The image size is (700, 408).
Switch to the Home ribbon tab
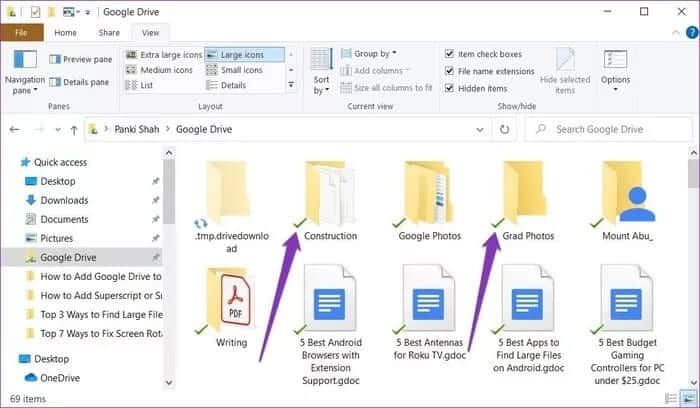coord(65,33)
